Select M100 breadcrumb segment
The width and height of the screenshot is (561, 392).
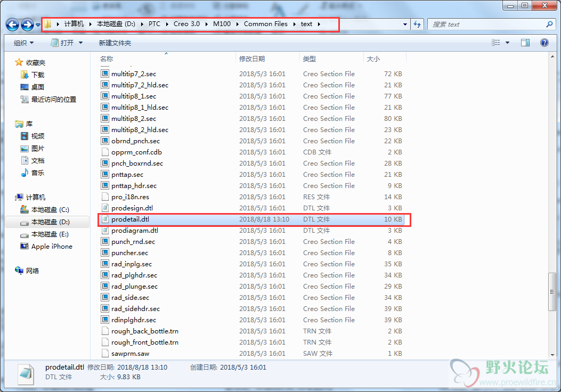click(x=222, y=24)
